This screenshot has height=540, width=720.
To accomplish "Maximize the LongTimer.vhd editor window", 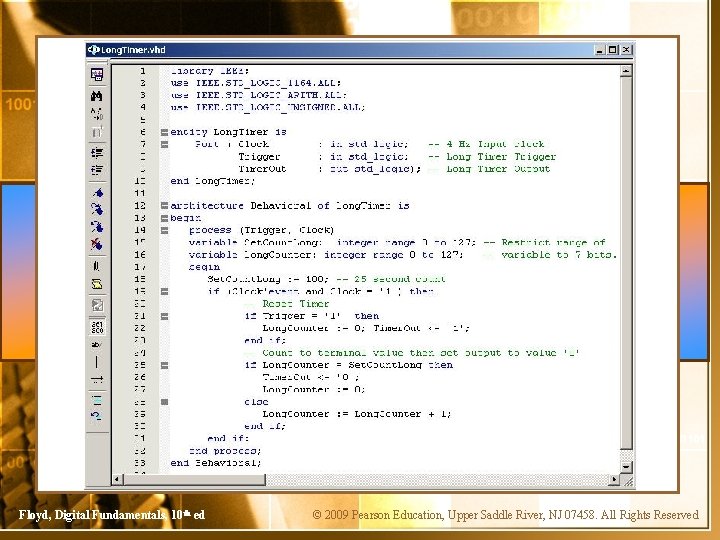I will (x=613, y=50).
